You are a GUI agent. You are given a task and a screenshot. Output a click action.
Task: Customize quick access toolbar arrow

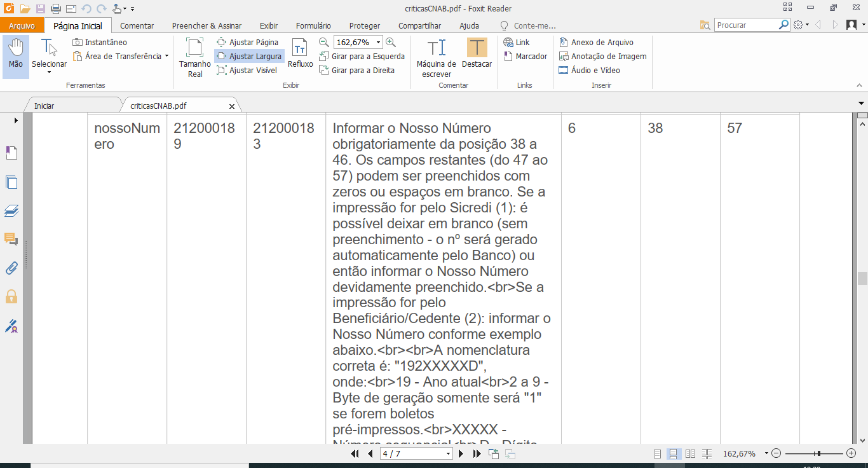132,9
